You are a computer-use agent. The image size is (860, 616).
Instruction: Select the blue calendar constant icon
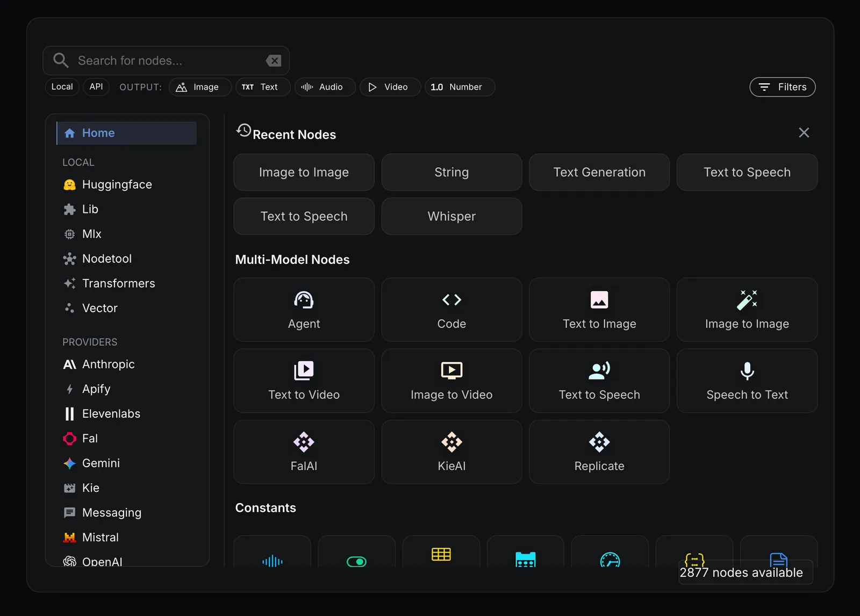tap(526, 559)
